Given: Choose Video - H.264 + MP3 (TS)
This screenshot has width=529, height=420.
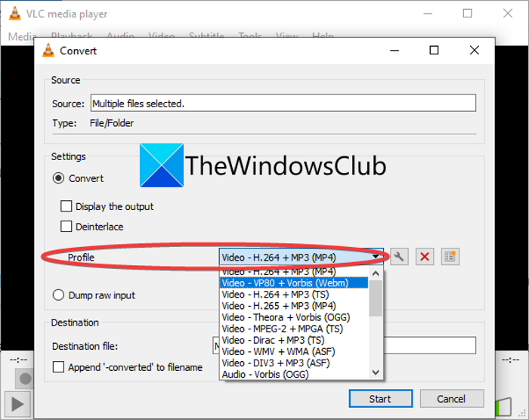Looking at the screenshot, I should click(x=294, y=294).
